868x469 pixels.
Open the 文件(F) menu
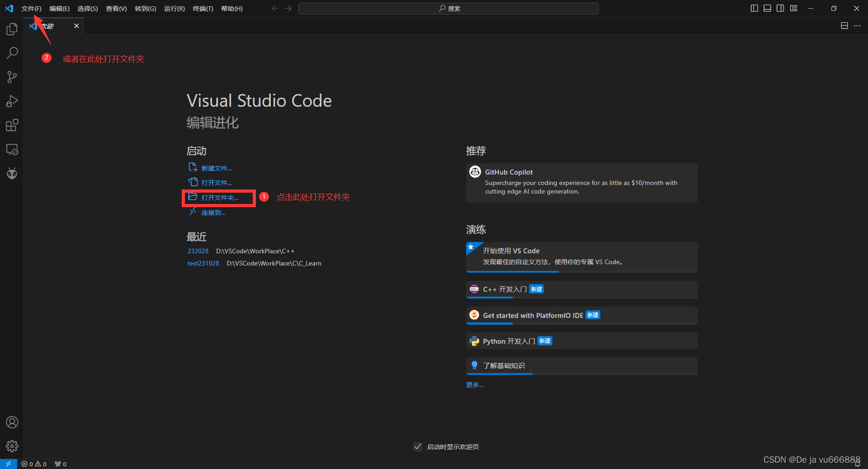[31, 9]
